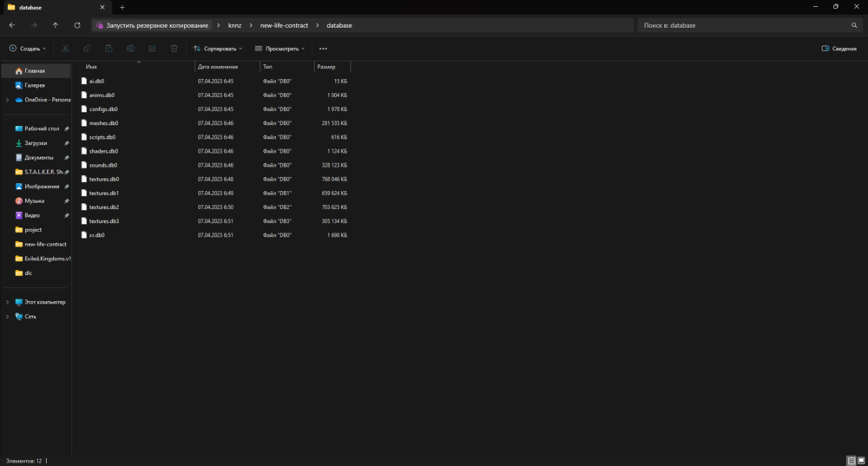Screen dimensions: 868x466
Task: Click the Cut scissors icon
Action: pyautogui.click(x=65, y=49)
